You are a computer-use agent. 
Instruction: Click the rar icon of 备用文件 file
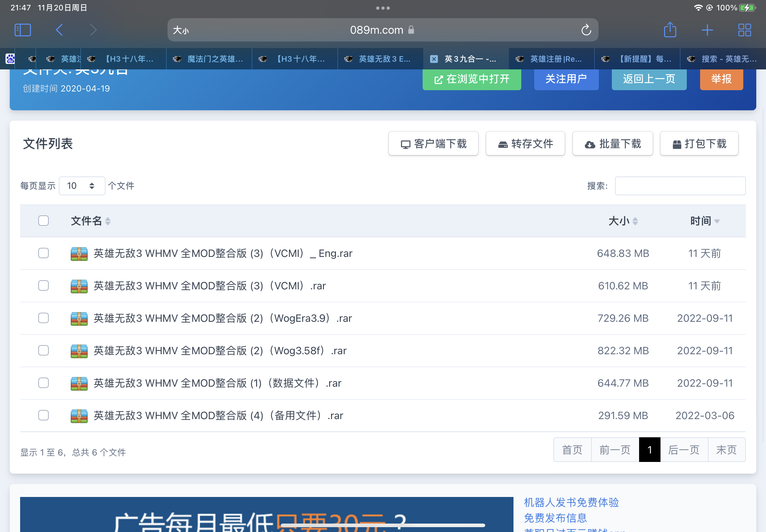79,416
